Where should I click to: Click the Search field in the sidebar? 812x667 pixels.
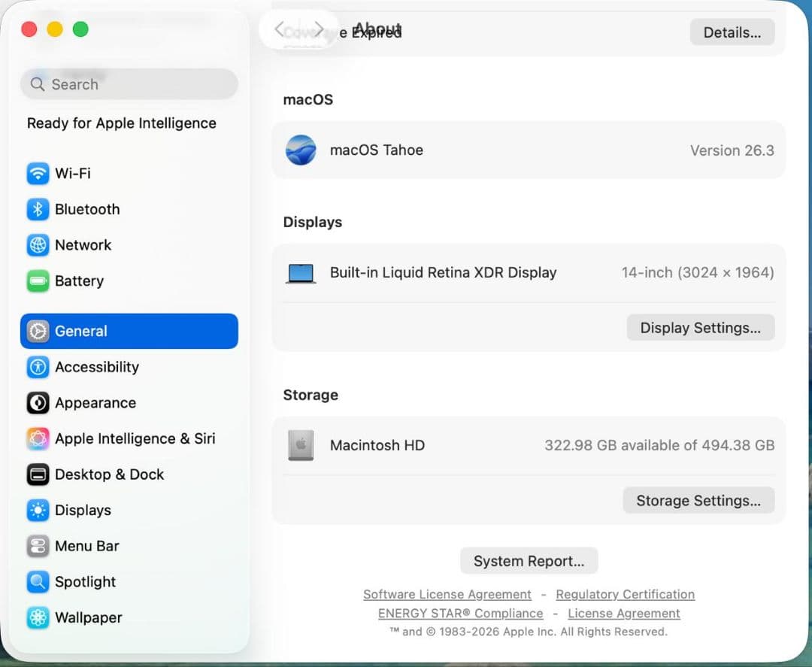129,84
